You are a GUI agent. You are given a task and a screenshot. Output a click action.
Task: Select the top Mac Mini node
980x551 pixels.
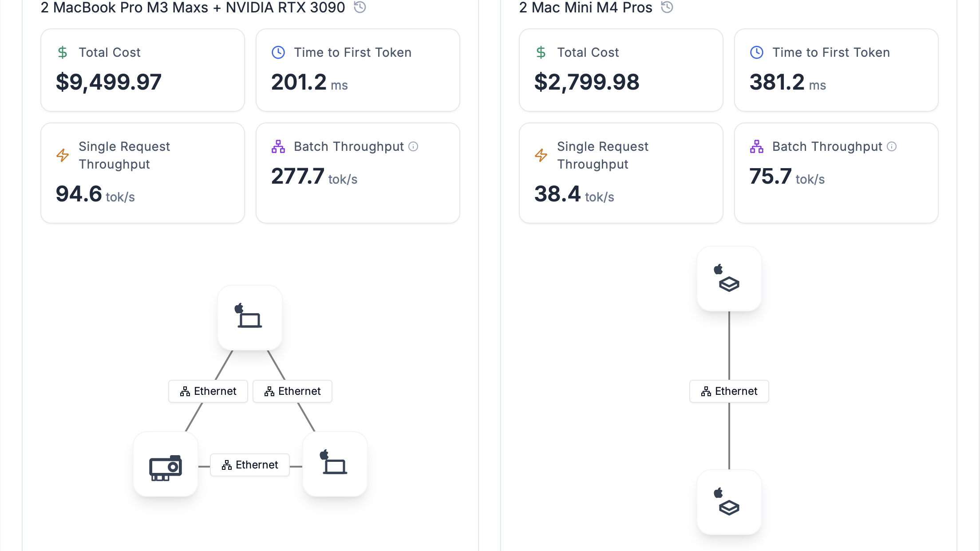pos(729,279)
